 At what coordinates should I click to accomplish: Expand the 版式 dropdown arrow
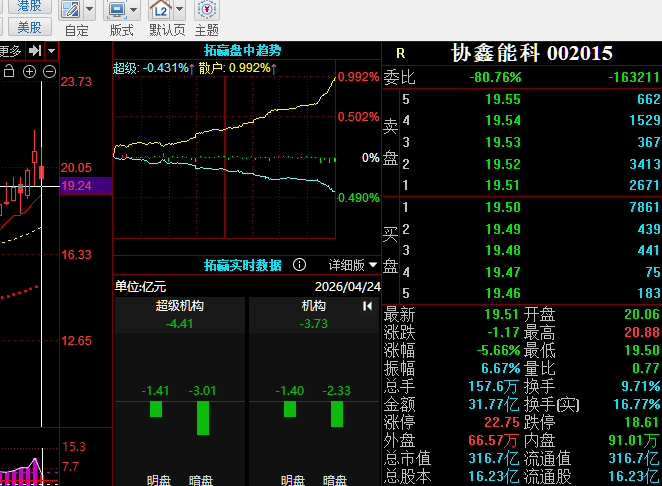pos(134,9)
